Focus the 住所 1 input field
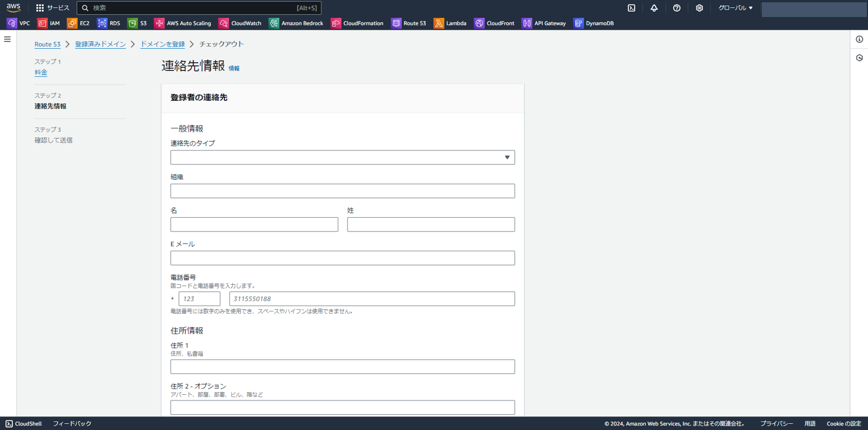The image size is (868, 430). pyautogui.click(x=342, y=366)
